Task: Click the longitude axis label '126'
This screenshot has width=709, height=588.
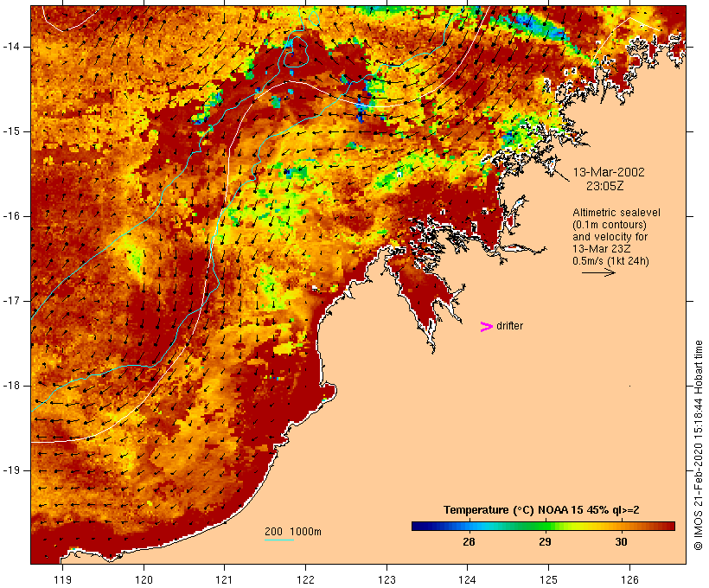Action: click(629, 579)
